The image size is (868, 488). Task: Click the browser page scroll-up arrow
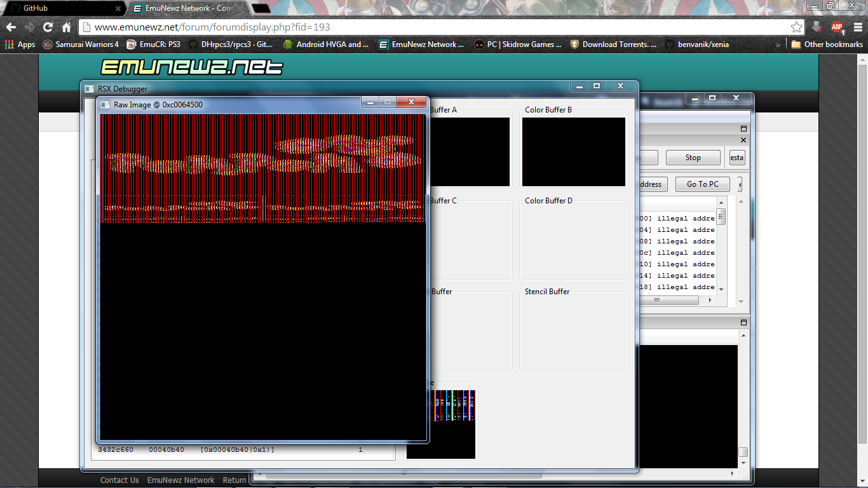pyautogui.click(x=863, y=59)
